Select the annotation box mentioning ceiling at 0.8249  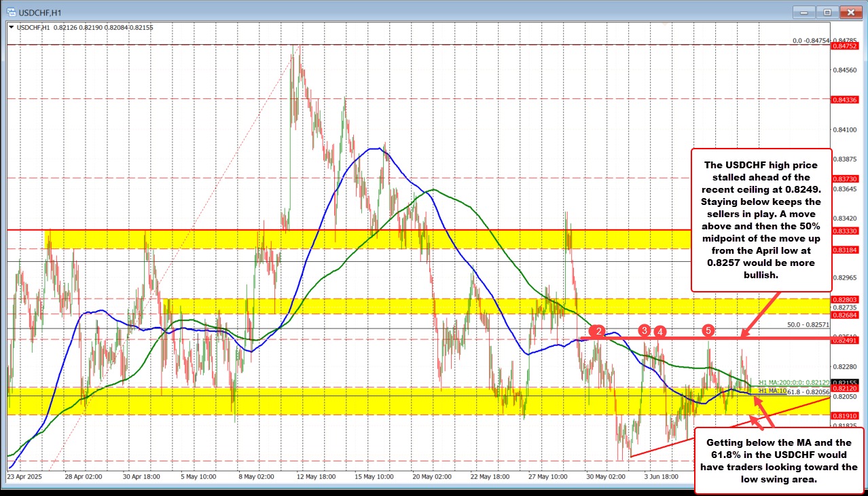(760, 219)
